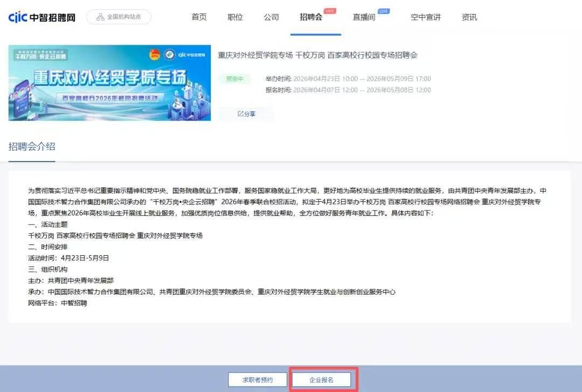The width and height of the screenshot is (582, 392).
Task: Click the job fair title heading
Action: point(317,55)
